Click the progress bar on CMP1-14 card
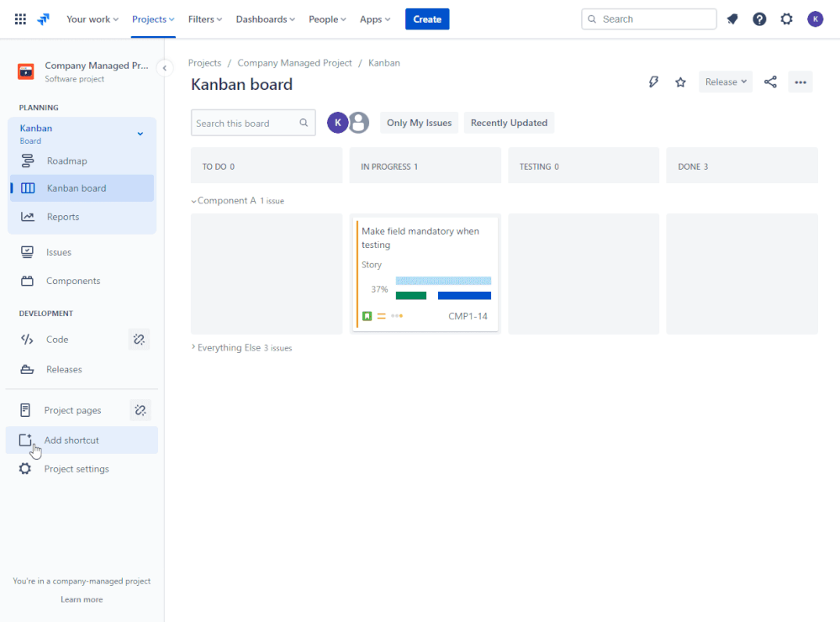The height and width of the screenshot is (622, 840). pos(443,288)
